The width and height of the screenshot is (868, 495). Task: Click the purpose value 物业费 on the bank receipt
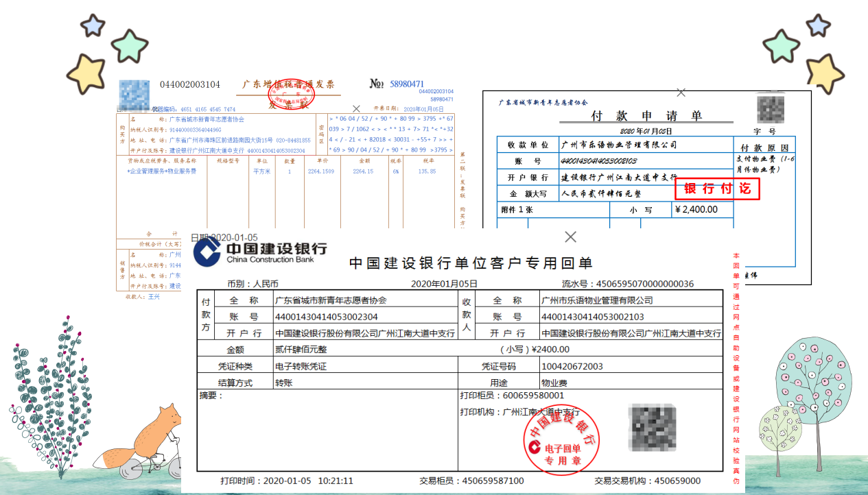[554, 383]
